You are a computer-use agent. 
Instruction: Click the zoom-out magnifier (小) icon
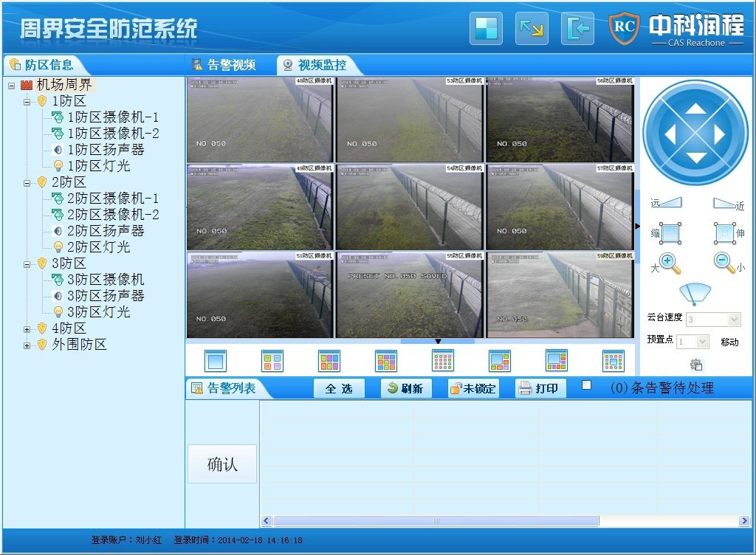(x=724, y=263)
